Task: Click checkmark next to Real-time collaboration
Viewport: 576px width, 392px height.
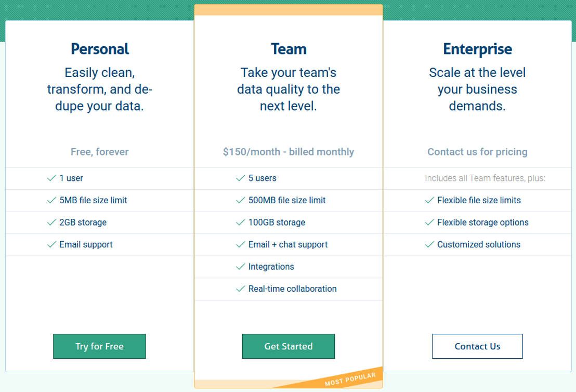Action: pos(240,289)
